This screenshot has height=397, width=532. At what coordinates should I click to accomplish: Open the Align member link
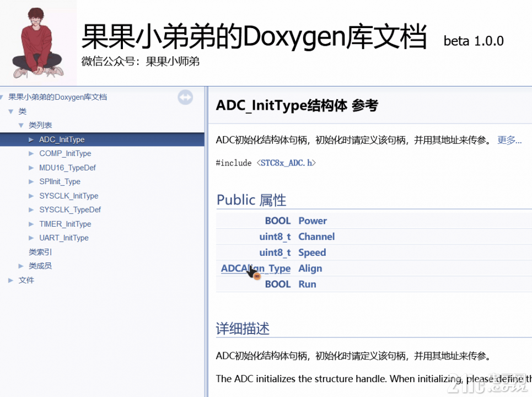(x=310, y=269)
